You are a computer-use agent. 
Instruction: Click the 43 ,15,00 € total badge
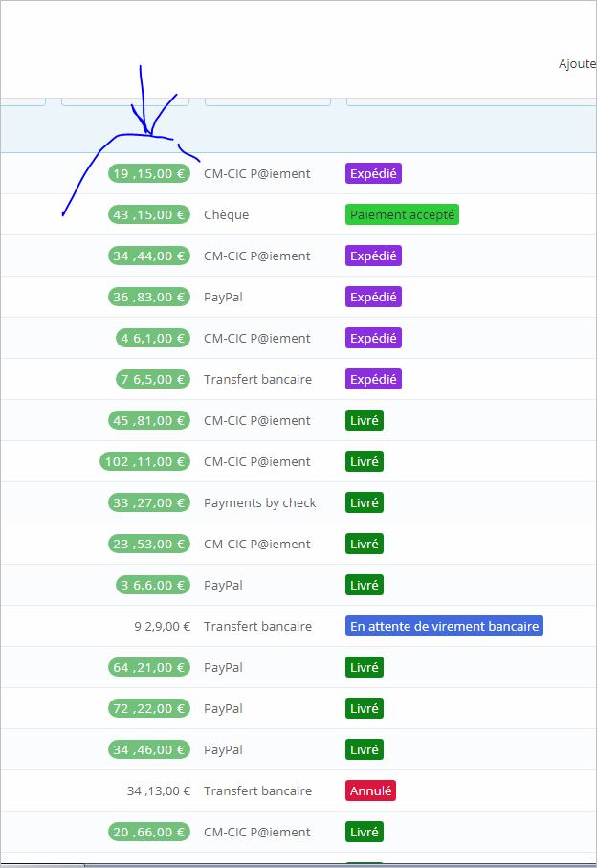pyautogui.click(x=149, y=214)
